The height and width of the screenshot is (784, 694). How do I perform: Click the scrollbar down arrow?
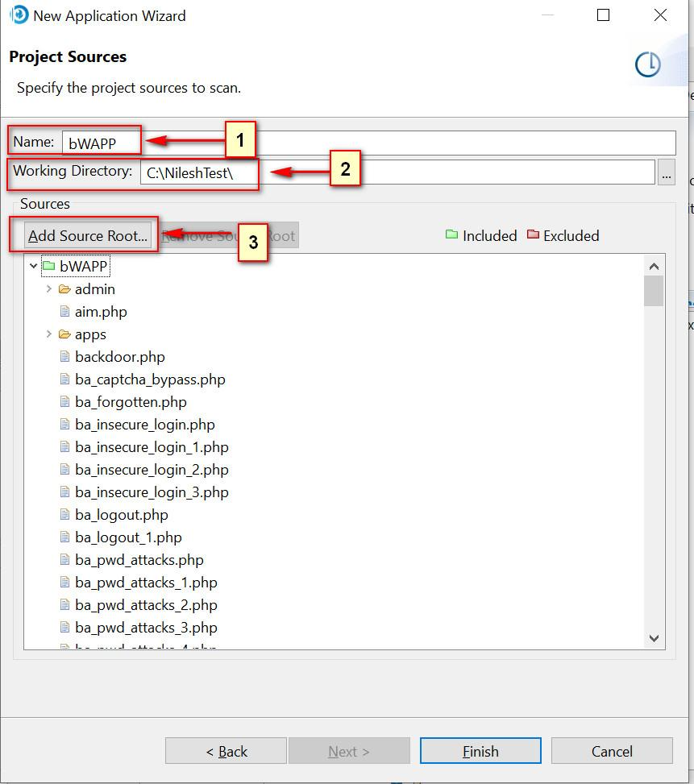(x=653, y=638)
